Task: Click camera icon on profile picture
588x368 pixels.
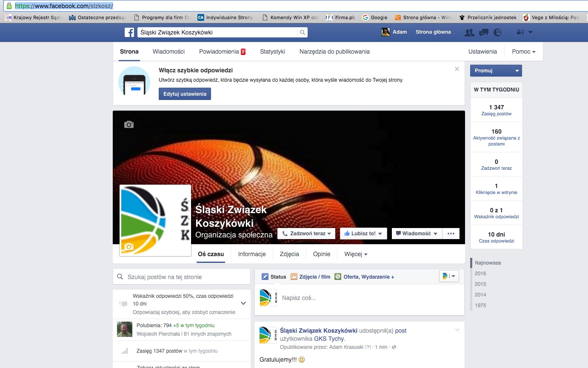Action: point(129,247)
